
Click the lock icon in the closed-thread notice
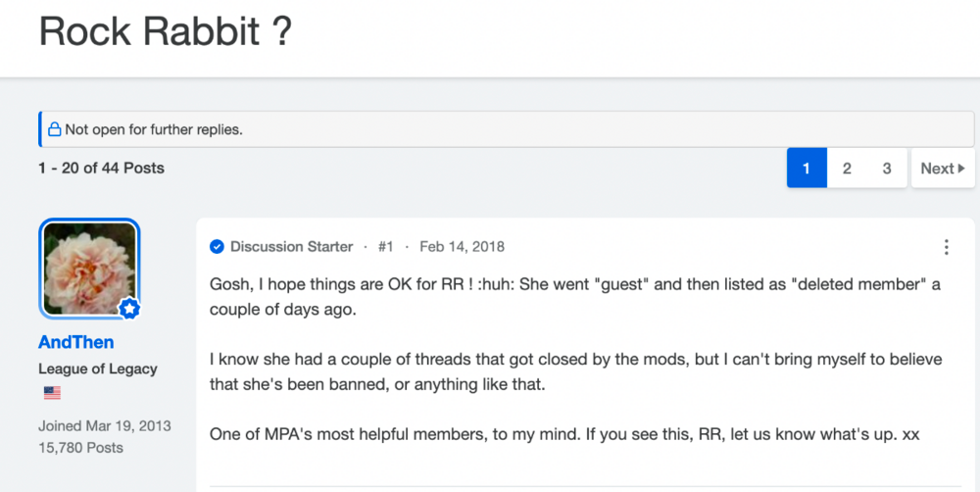[x=54, y=129]
